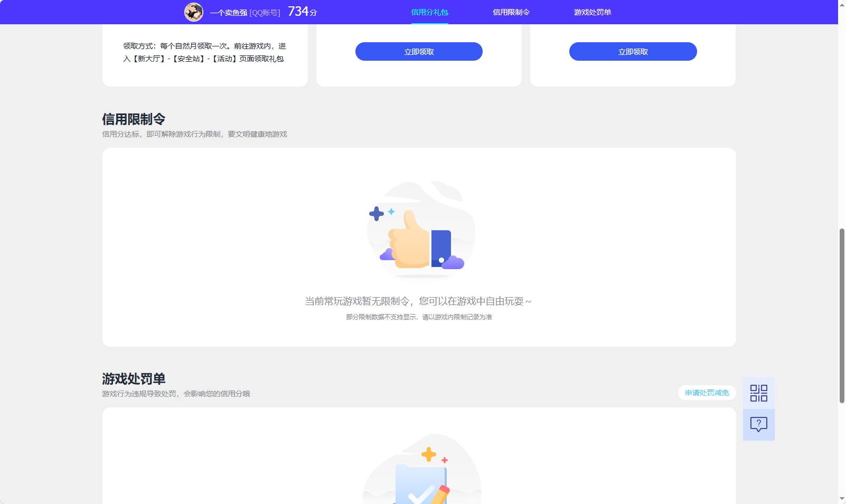Viewport: 846px width, 504px height.
Task: Switch to 信用限制令 tab
Action: coord(511,12)
